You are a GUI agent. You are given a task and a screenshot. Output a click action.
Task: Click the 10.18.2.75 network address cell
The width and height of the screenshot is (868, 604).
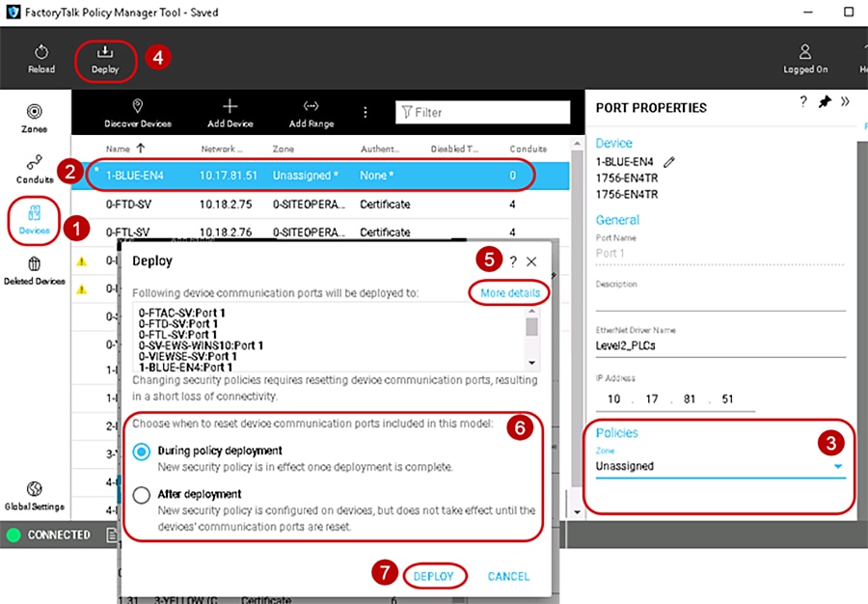click(226, 205)
